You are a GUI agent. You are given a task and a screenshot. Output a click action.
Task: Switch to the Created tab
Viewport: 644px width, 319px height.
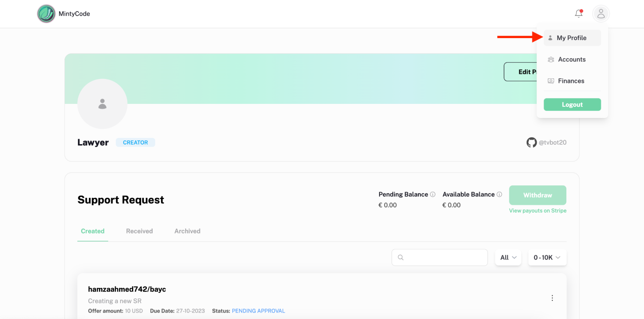(x=92, y=231)
